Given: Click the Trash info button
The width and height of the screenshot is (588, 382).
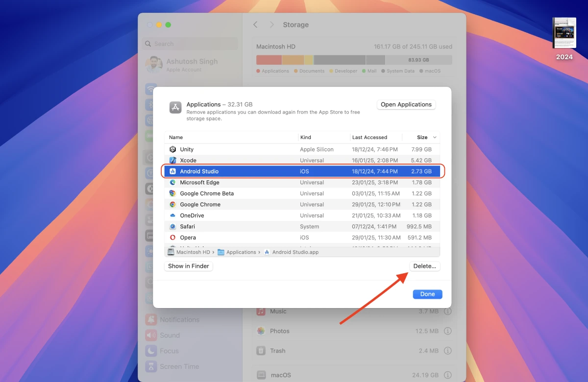Looking at the screenshot, I should [447, 351].
